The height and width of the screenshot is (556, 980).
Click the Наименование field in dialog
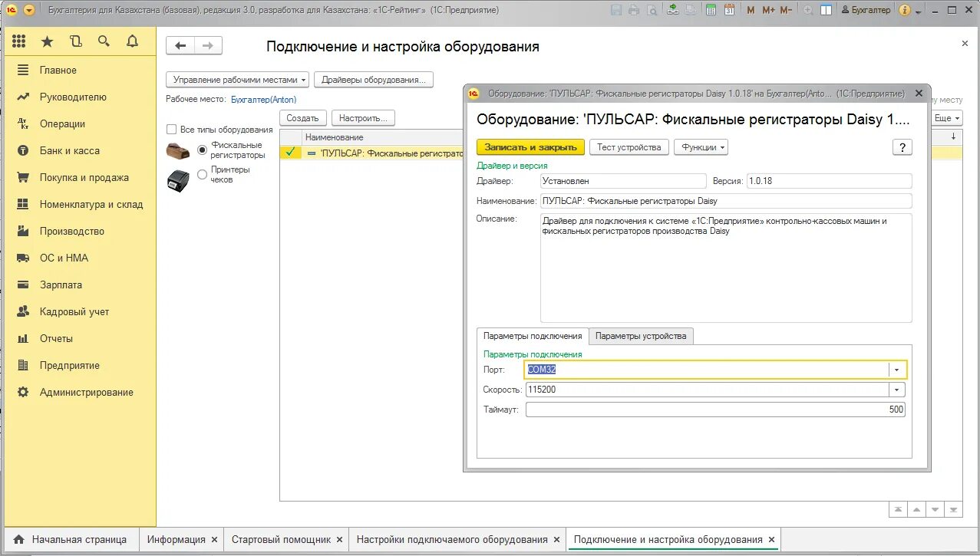click(x=726, y=201)
